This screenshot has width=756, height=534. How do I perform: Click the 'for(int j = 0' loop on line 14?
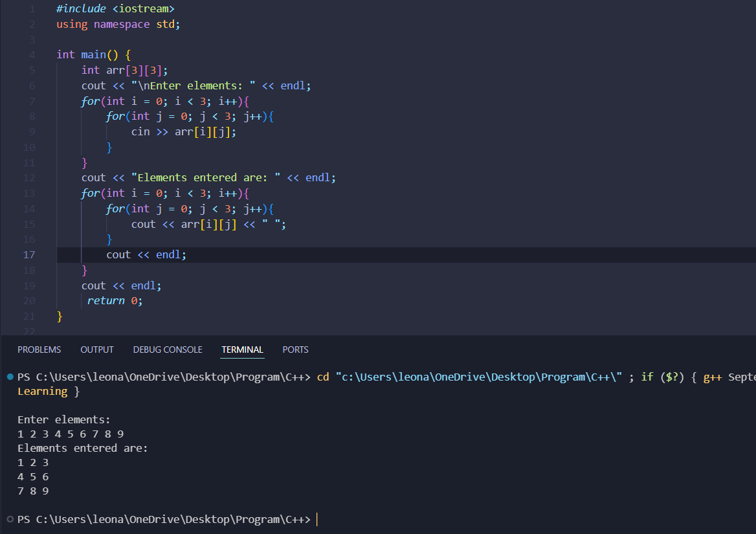click(190, 208)
